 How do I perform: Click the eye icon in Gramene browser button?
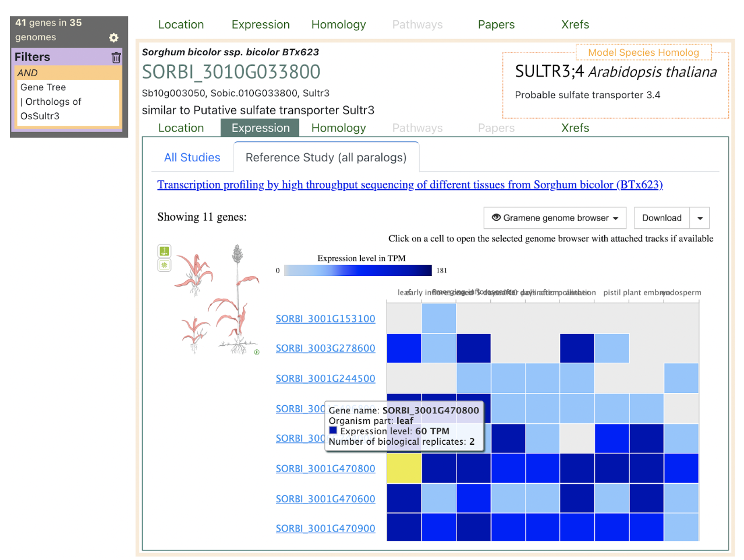(496, 218)
